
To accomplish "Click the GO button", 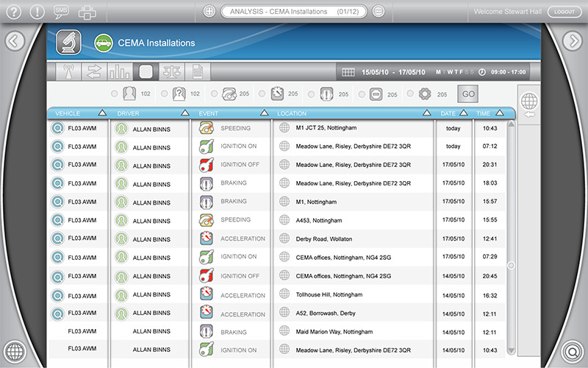I will coord(468,94).
